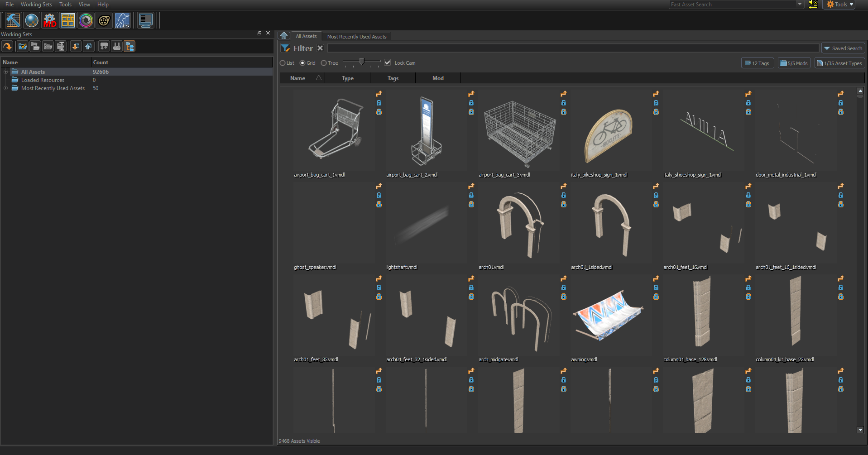Click the home icon beside All Assets tab
The image size is (868, 455).
coord(284,36)
